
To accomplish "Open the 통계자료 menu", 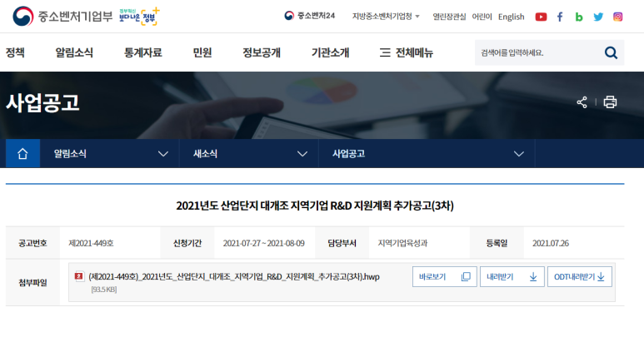I will coord(143,52).
